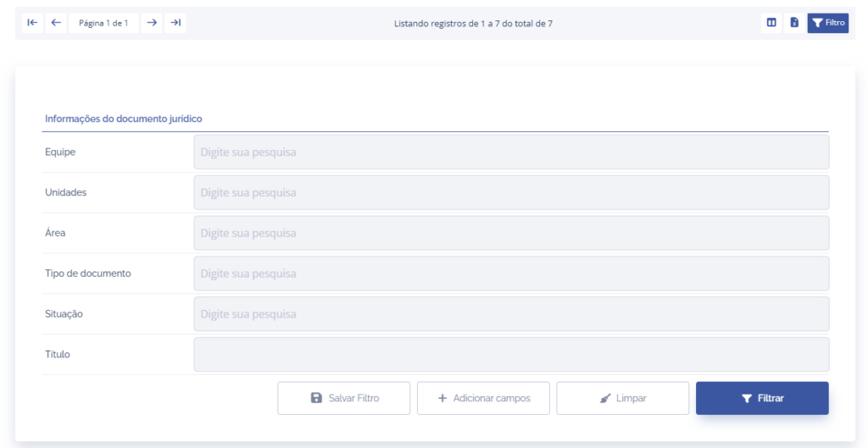868x448 pixels.
Task: Expand the Situação search dropdown
Action: click(511, 314)
